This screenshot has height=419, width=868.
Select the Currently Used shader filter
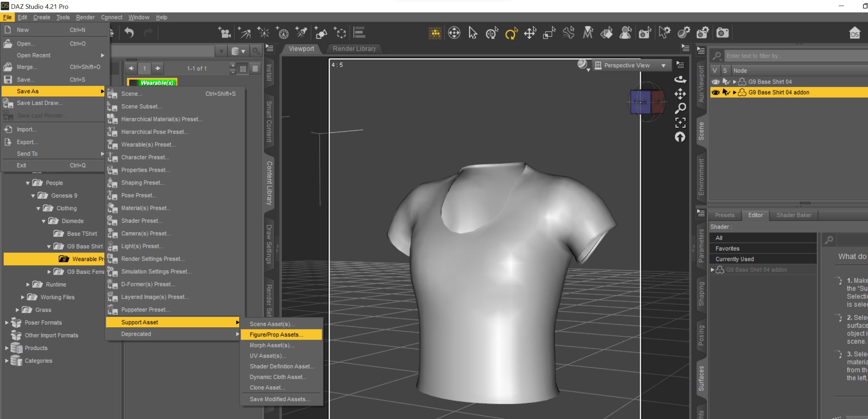point(735,259)
